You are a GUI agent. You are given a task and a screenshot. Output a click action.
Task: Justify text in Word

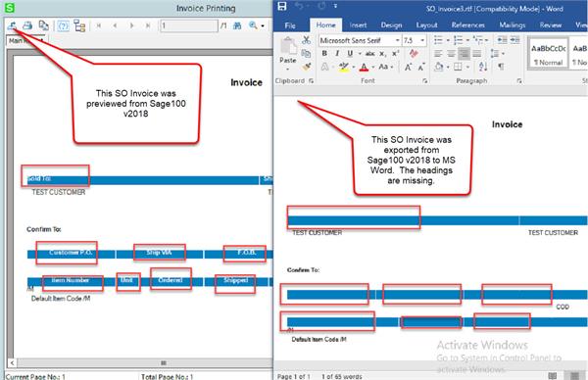point(476,54)
